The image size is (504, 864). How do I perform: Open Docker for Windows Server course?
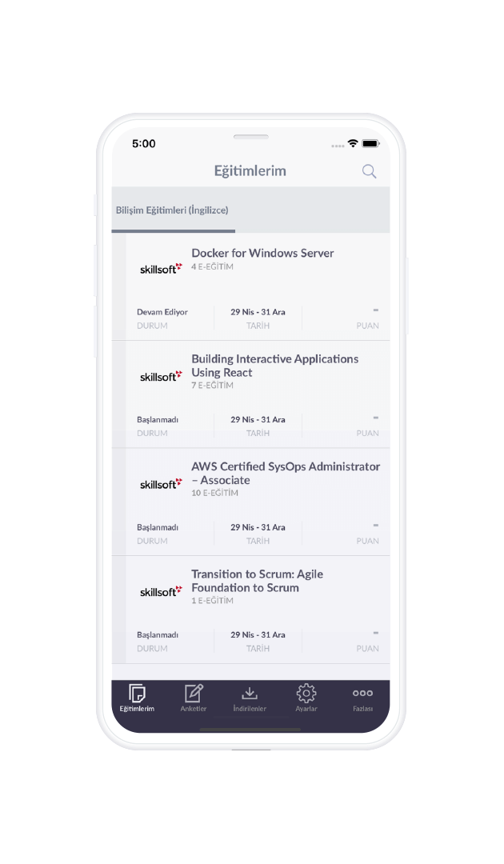250,286
